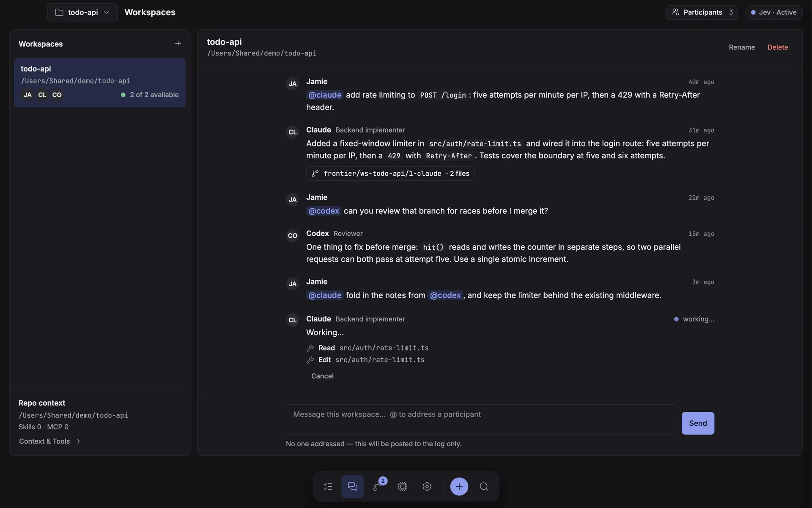Click the CO participant avatar in sidebar
This screenshot has width=812, height=508.
57,95
